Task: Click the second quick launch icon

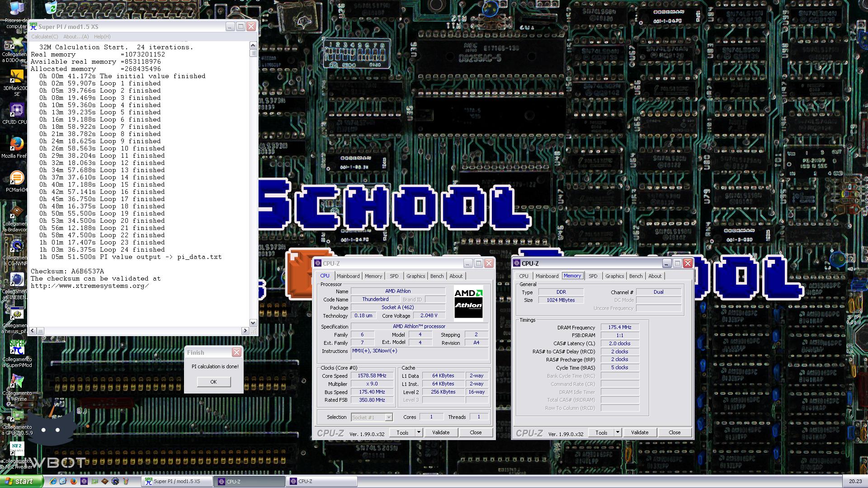Action: [x=63, y=482]
